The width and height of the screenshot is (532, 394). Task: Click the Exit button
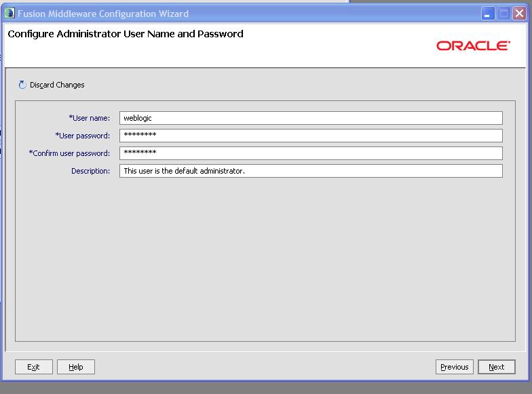click(34, 367)
